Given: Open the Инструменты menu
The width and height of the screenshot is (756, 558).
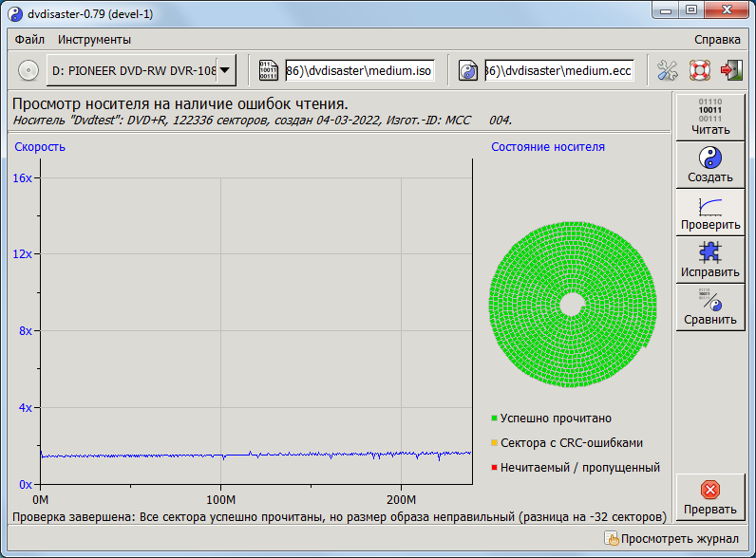Looking at the screenshot, I should (x=94, y=40).
